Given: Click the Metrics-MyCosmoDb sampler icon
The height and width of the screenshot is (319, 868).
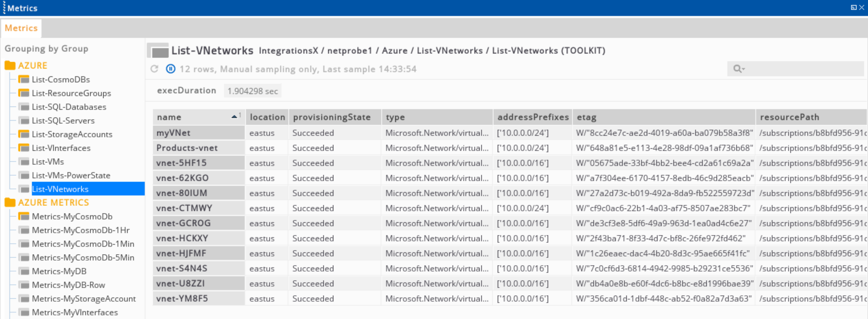Looking at the screenshot, I should 24,216.
